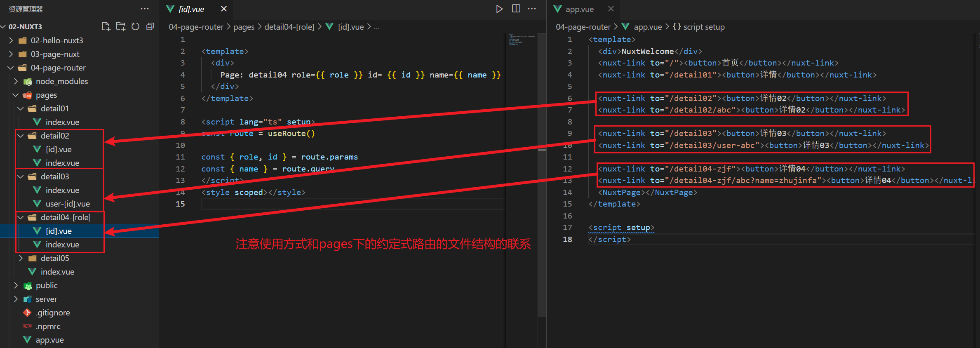Expand the node_modules folder
Viewport: 980px width, 348px height.
point(16,81)
